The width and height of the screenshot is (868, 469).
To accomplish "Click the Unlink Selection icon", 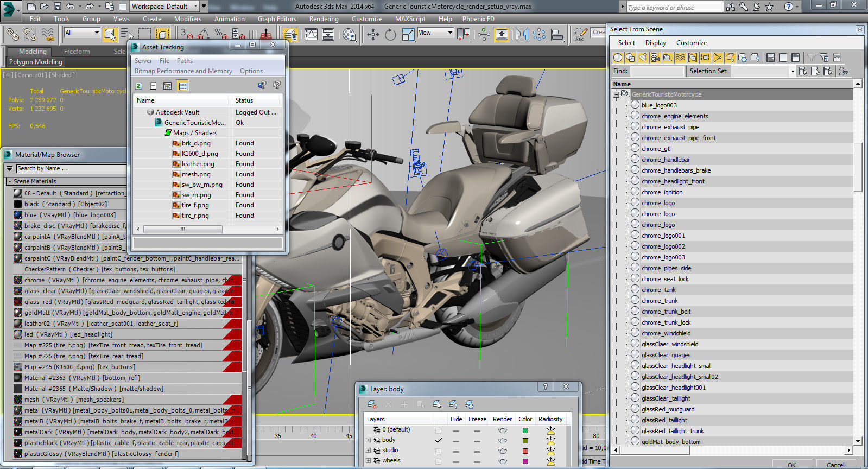I will tap(30, 35).
